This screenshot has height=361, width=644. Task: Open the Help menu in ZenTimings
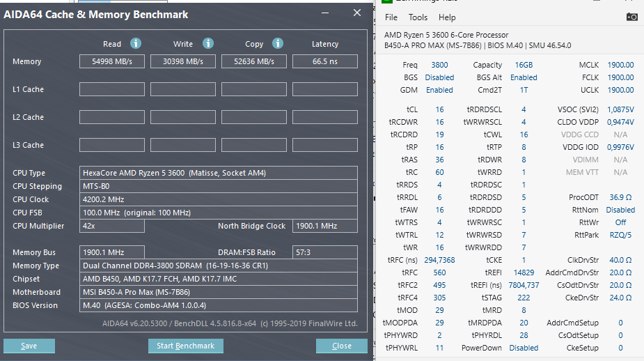[x=447, y=17]
